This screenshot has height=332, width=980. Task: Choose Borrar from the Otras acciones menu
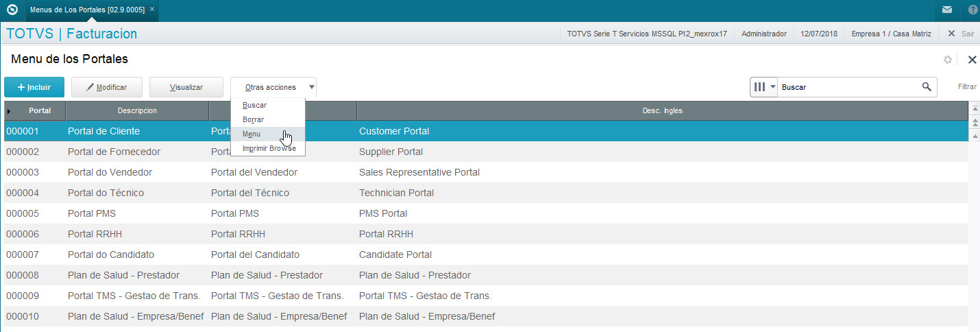pyautogui.click(x=268, y=119)
